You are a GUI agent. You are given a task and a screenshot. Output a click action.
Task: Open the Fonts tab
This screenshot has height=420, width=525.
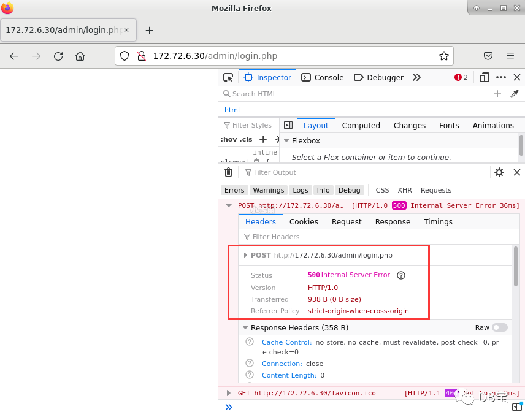[x=449, y=126]
